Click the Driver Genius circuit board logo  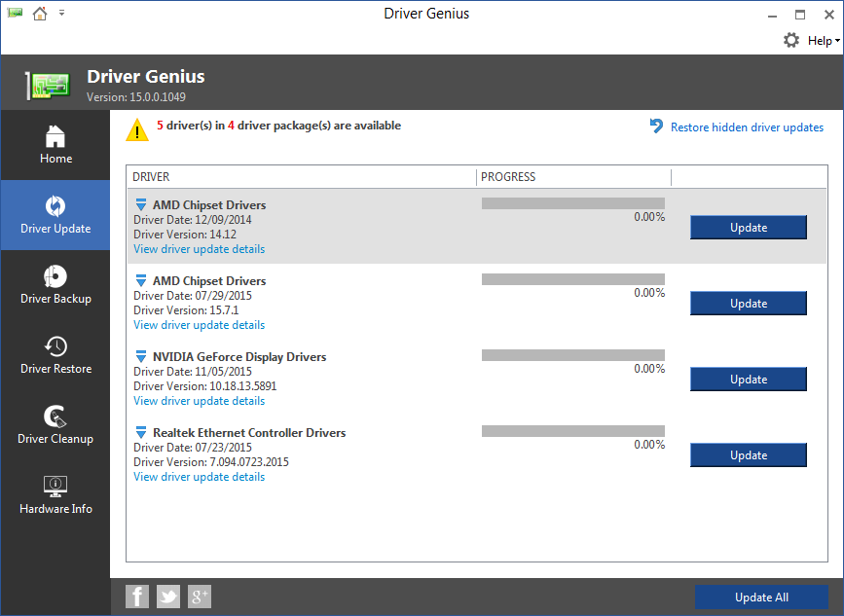pyautogui.click(x=48, y=85)
